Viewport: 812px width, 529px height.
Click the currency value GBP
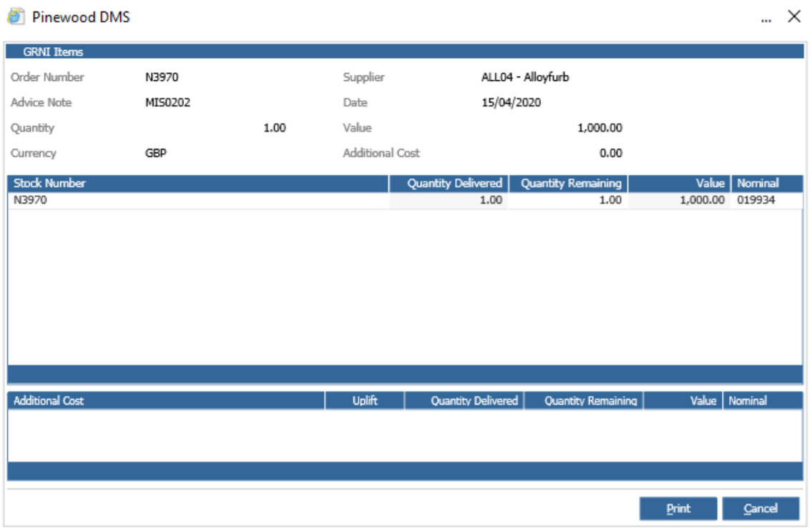pyautogui.click(x=155, y=153)
